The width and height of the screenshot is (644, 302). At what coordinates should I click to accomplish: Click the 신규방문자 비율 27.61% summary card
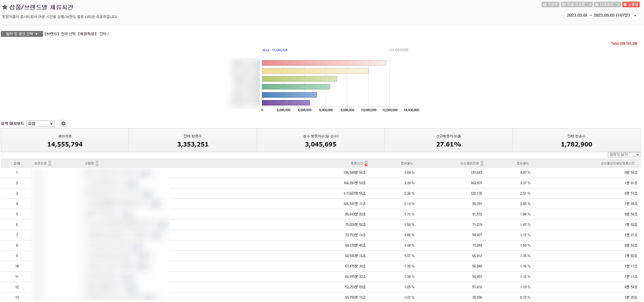(x=448, y=140)
